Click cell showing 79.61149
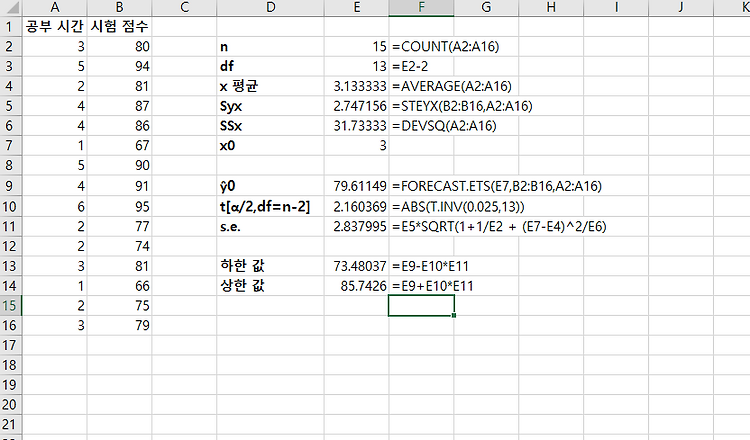Image resolution: width=750 pixels, height=440 pixels. (356, 186)
